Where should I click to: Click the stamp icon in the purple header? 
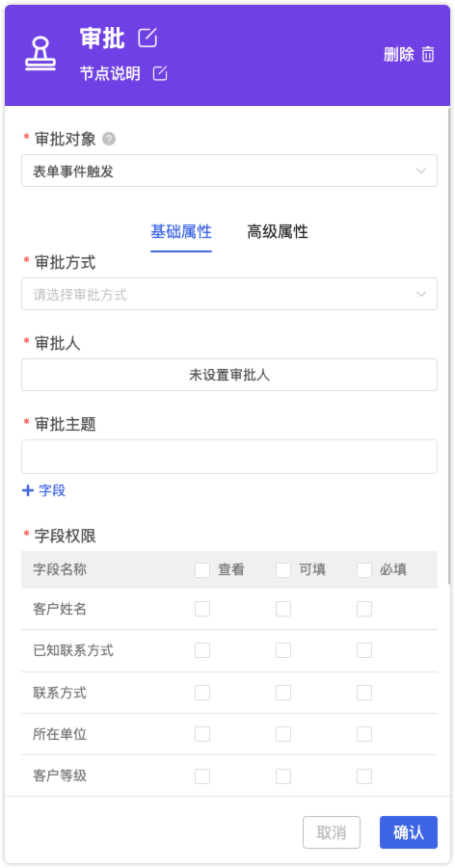pos(40,54)
